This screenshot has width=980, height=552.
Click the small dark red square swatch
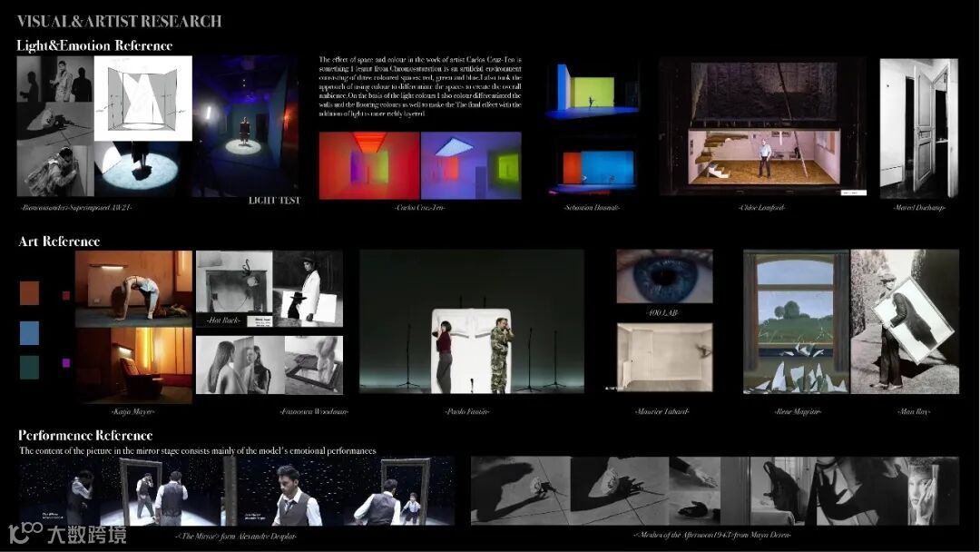click(x=66, y=295)
